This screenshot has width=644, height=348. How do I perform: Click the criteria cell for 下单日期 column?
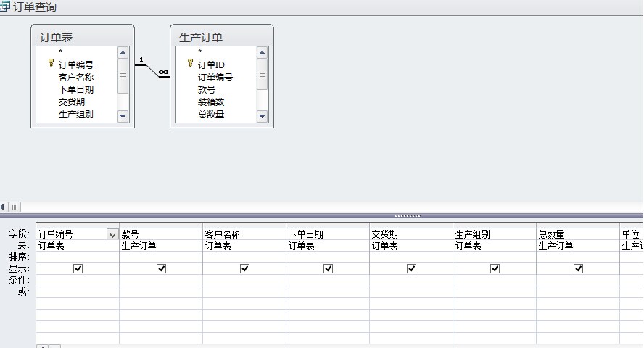tap(327, 280)
